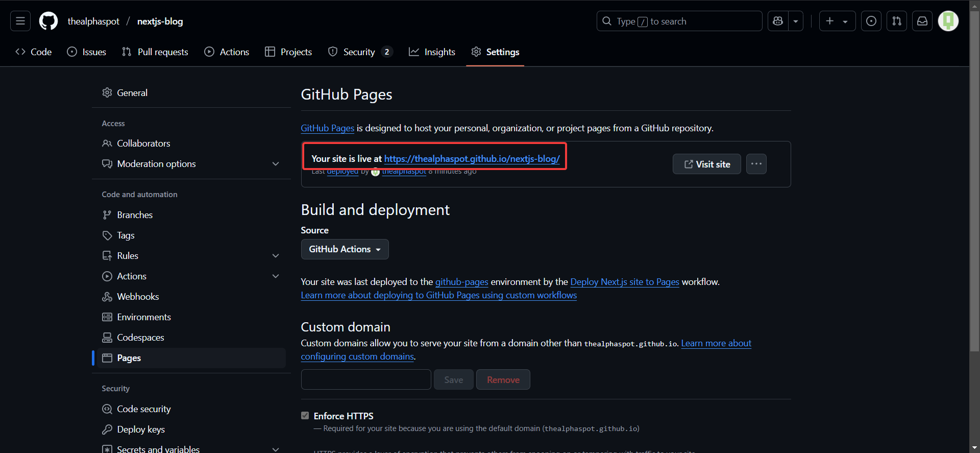View your pull requests header icon
Image resolution: width=980 pixels, height=453 pixels.
click(x=897, y=21)
